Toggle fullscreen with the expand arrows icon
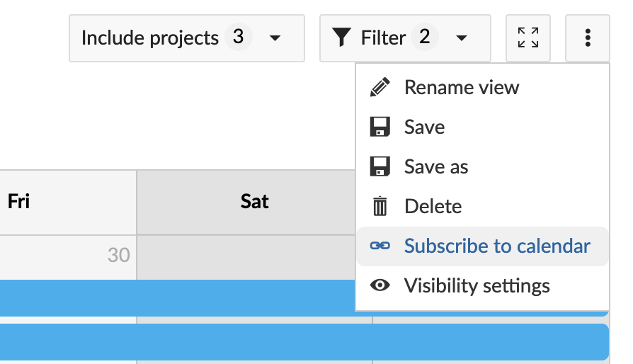633x364 pixels. 528,38
